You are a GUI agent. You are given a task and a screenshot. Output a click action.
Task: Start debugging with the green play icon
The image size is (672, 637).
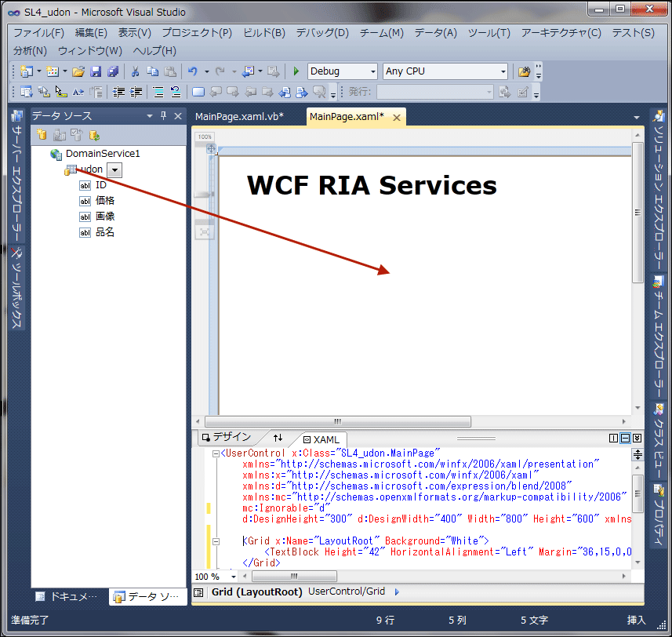[x=296, y=71]
